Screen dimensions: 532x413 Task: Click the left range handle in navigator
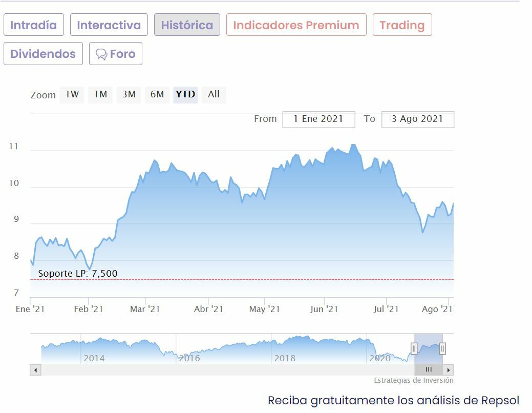[414, 349]
